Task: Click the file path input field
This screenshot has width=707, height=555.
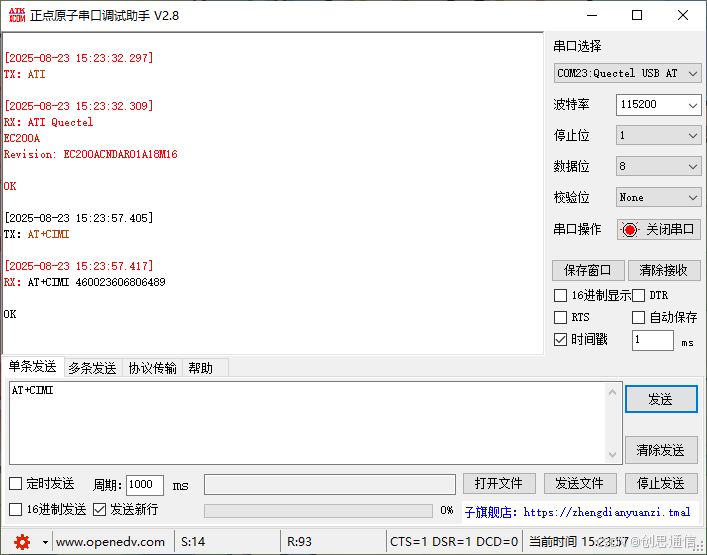Action: (330, 484)
